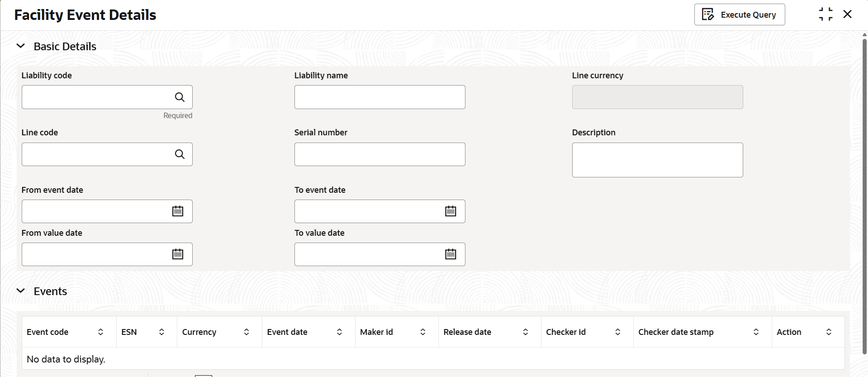Image resolution: width=868 pixels, height=377 pixels.
Task: Focus the Liability name input field
Action: point(379,97)
